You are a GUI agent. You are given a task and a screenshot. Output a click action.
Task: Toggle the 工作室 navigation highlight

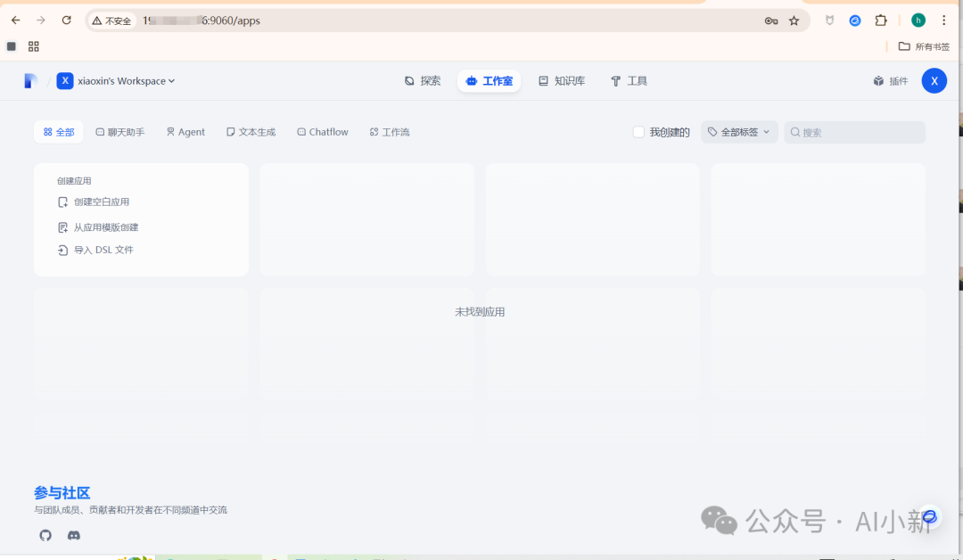489,80
